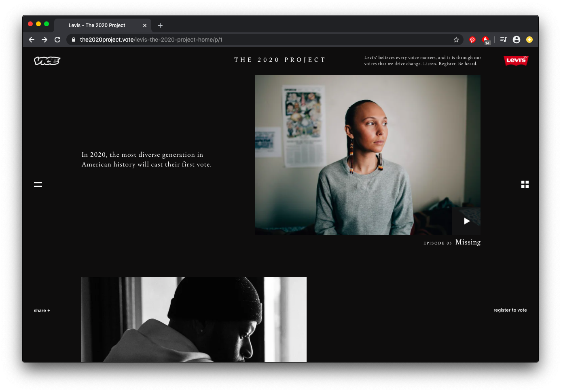Image resolution: width=561 pixels, height=392 pixels.
Task: Play the Missing episode video
Action: pos(466,221)
